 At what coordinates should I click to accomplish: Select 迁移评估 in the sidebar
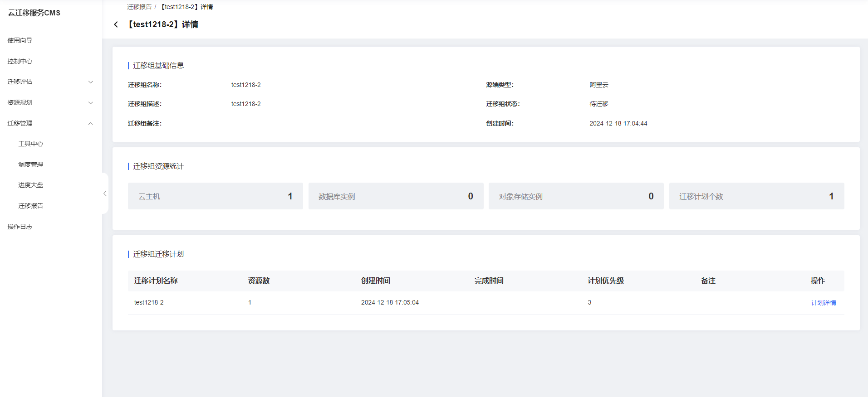click(20, 82)
